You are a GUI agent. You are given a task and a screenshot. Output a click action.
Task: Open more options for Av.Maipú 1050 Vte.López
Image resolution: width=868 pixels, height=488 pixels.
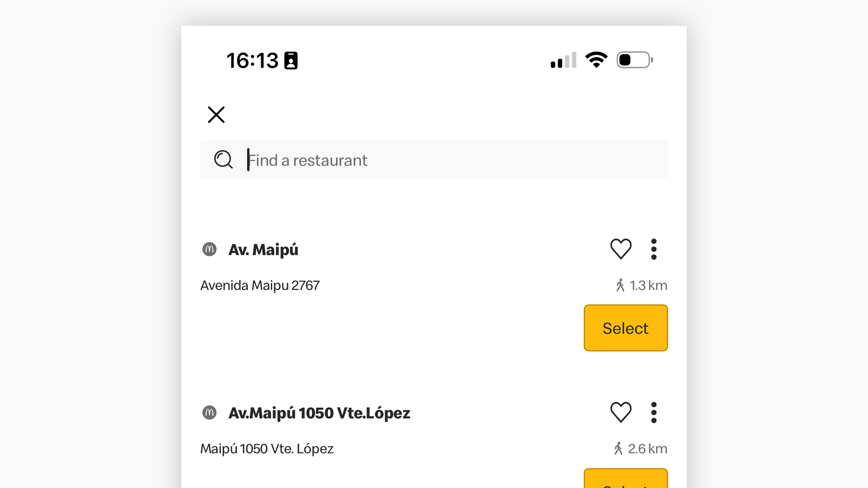[654, 412]
